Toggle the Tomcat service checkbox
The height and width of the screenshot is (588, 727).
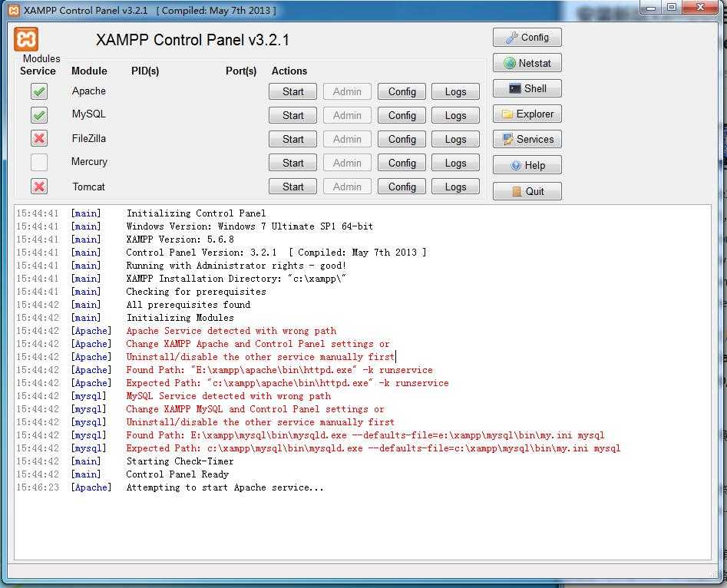39,187
